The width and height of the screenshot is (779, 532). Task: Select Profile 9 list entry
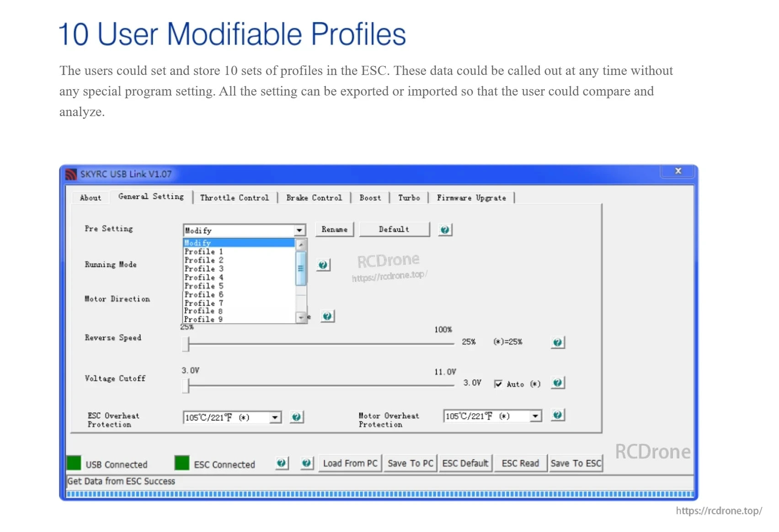(239, 319)
